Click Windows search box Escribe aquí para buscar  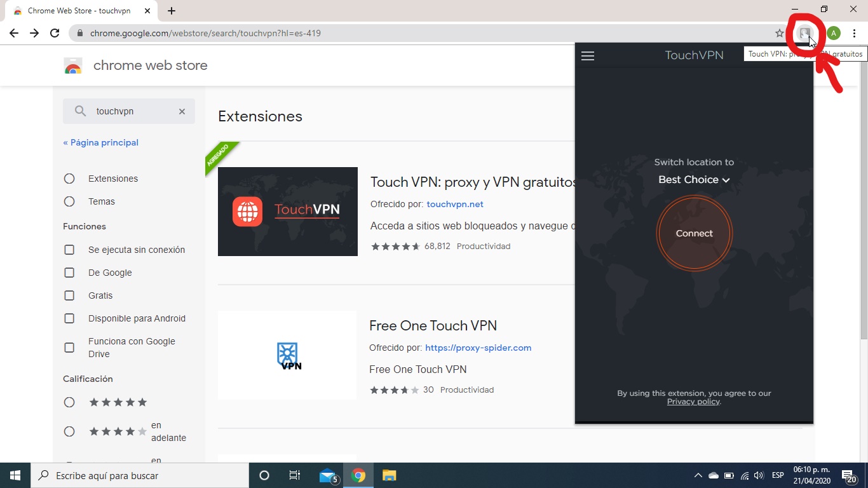140,475
